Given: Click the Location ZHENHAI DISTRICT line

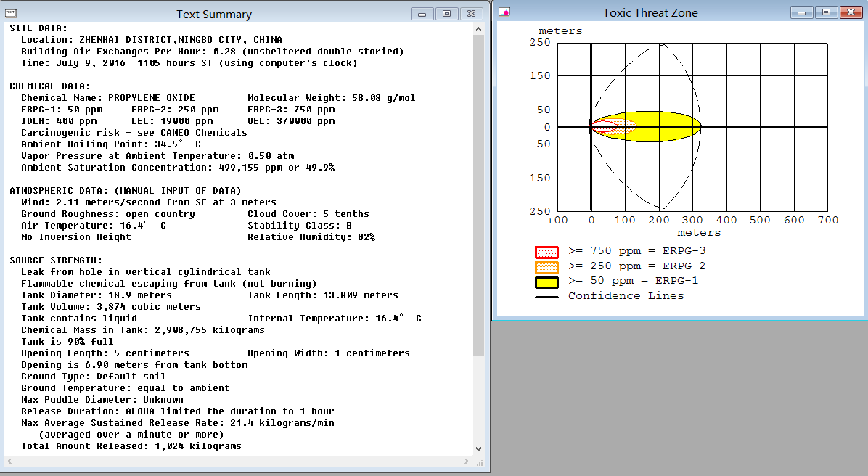Looking at the screenshot, I should coord(152,40).
